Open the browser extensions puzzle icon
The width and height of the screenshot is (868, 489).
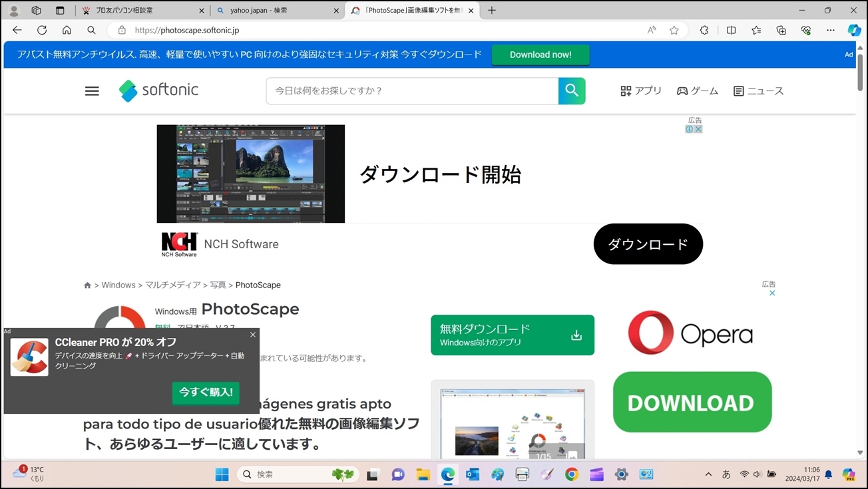(704, 30)
